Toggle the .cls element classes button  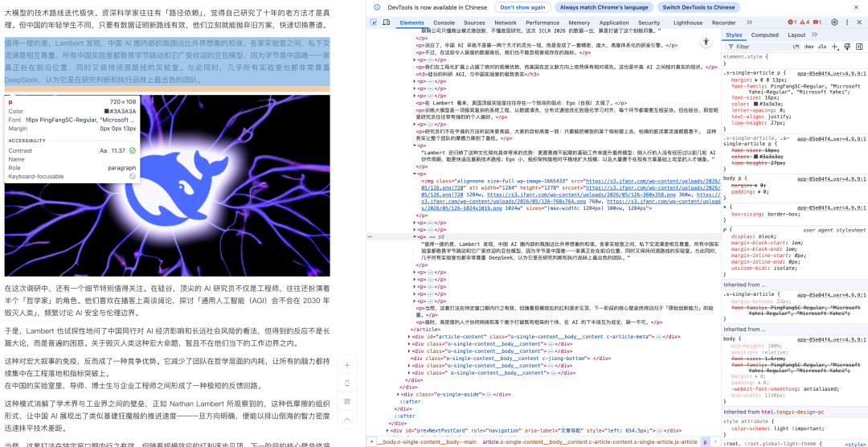pos(822,47)
